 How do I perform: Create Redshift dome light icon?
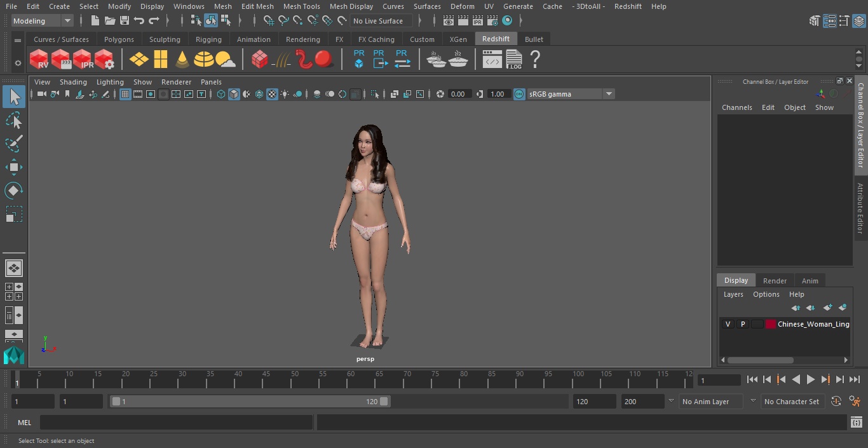tap(204, 60)
